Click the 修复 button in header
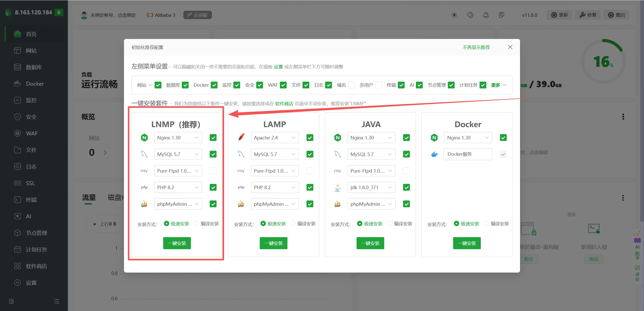Screen dimensions: 644x311 coord(588,15)
